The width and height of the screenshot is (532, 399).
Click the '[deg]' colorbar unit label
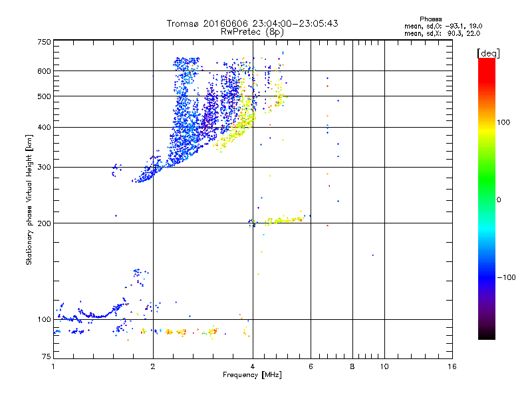(488, 53)
